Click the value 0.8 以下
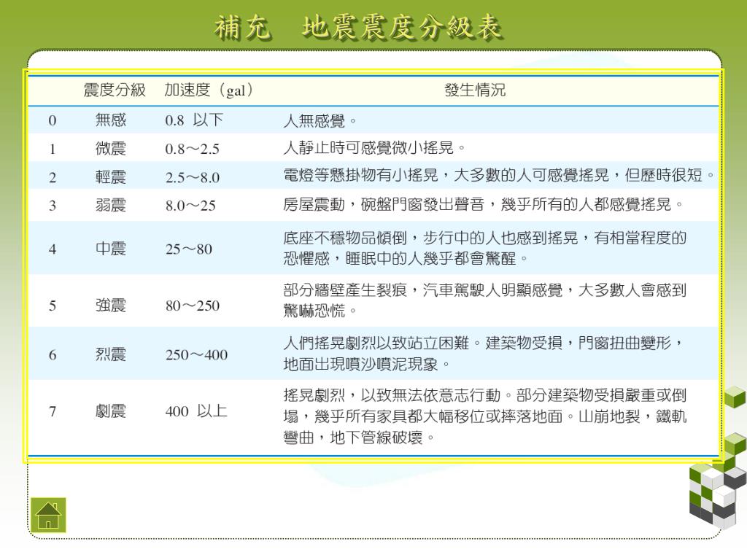 194,120
